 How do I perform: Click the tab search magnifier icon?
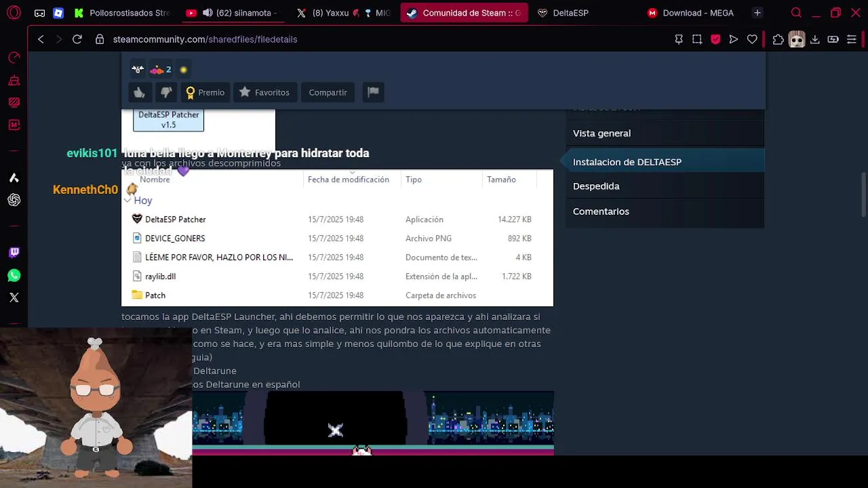point(797,13)
